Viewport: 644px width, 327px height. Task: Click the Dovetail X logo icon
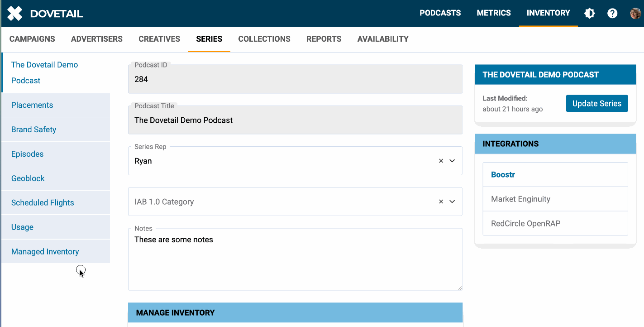14,13
